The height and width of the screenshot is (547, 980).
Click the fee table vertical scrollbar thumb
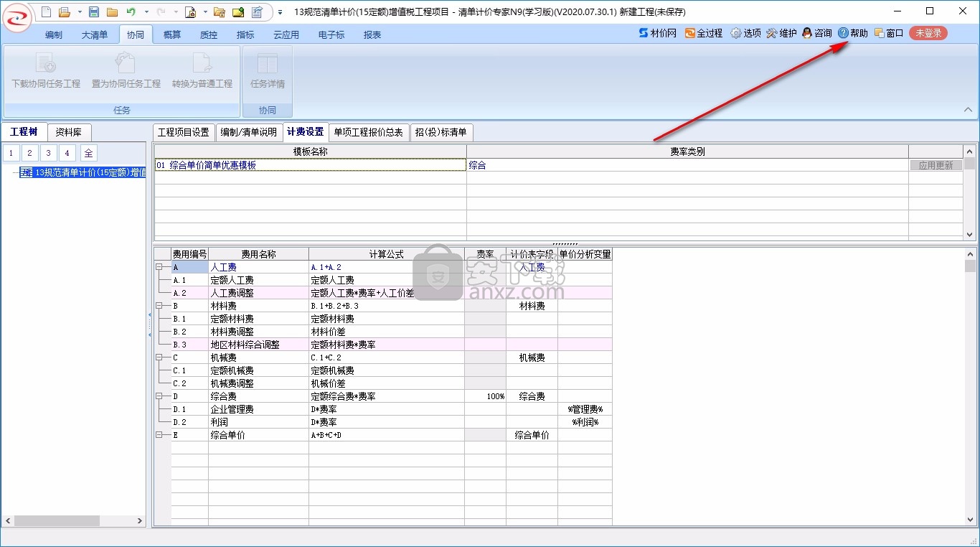pyautogui.click(x=970, y=266)
